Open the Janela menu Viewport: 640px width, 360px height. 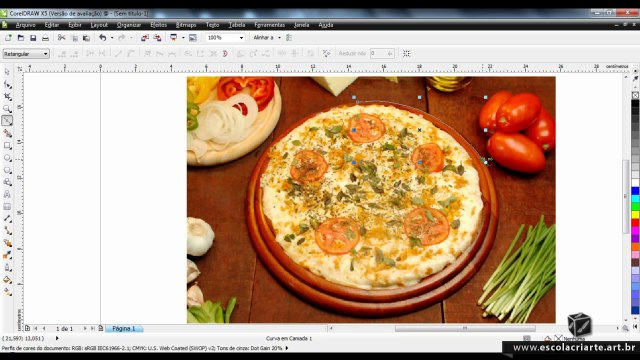point(301,25)
